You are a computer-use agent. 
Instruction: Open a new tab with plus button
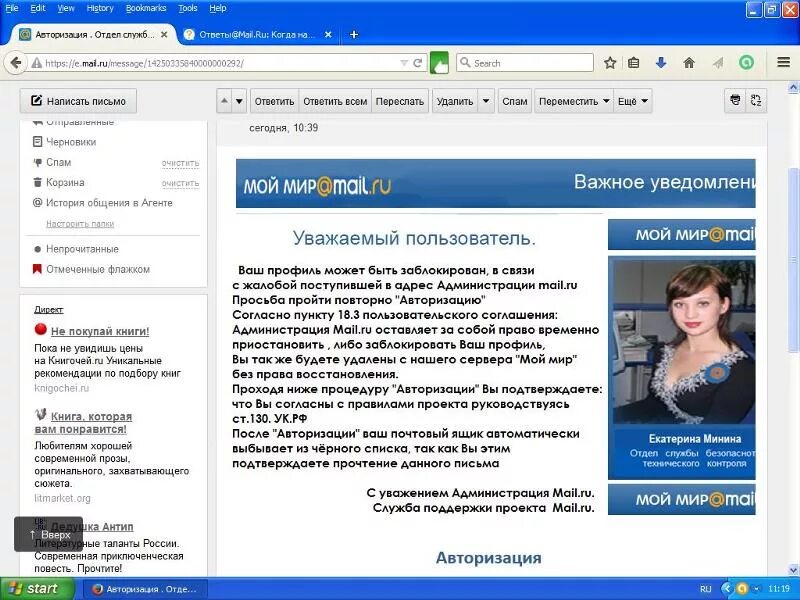[x=354, y=35]
